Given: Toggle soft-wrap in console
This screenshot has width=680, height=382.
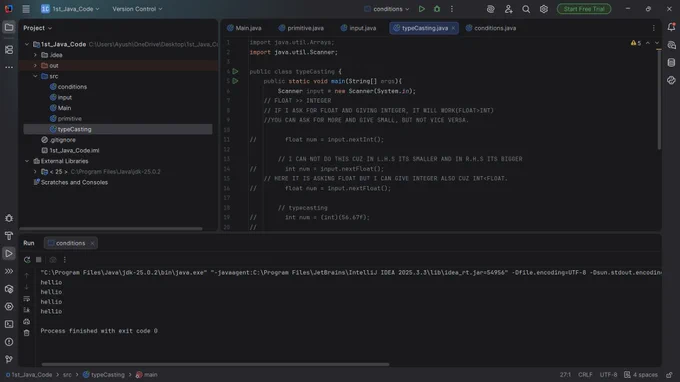Looking at the screenshot, I should (x=26, y=299).
